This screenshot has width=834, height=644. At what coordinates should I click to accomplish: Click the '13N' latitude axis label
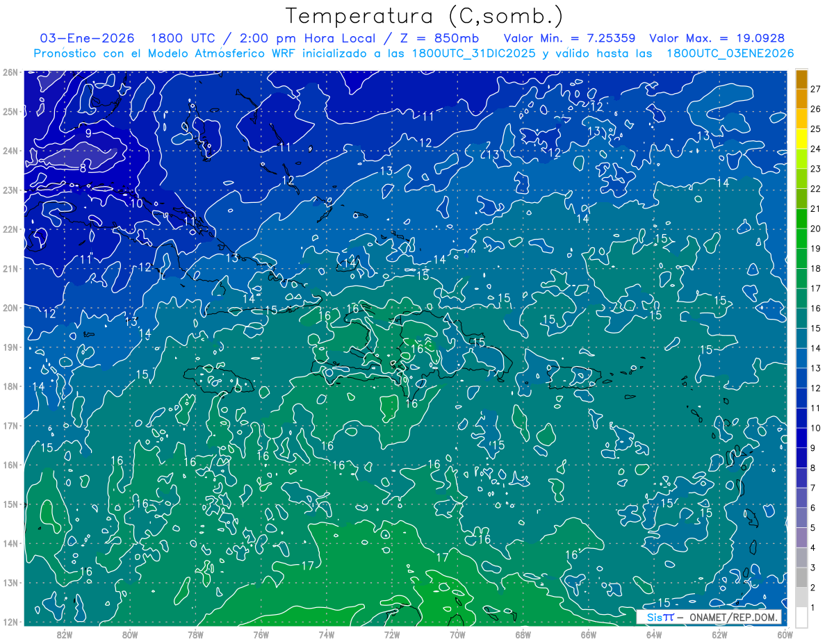click(10, 582)
